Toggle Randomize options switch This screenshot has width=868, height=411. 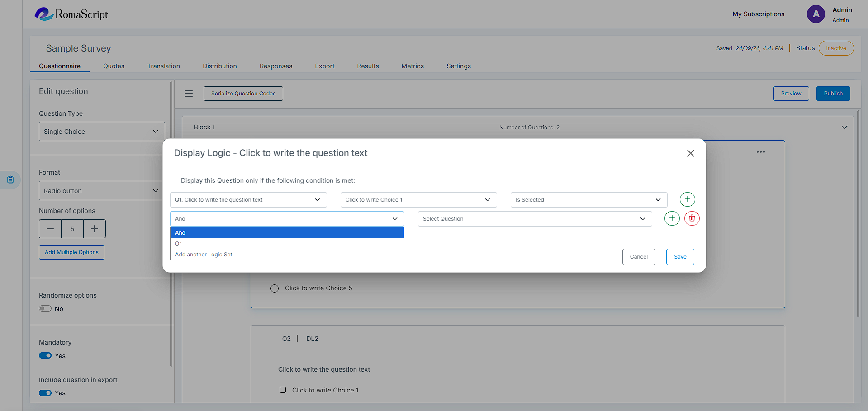pos(45,309)
